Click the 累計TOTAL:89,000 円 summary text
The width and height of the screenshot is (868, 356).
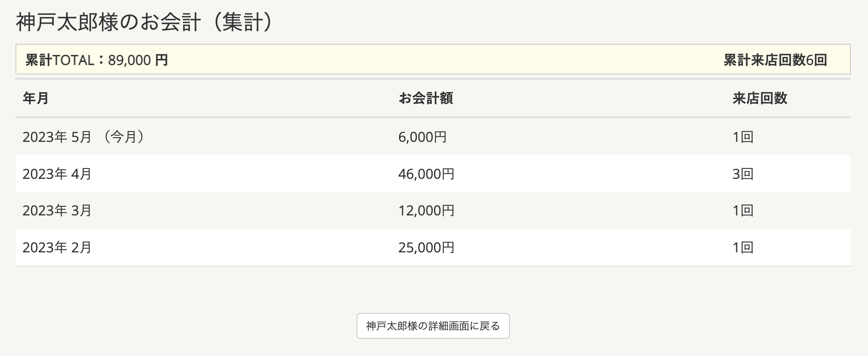[x=96, y=60]
